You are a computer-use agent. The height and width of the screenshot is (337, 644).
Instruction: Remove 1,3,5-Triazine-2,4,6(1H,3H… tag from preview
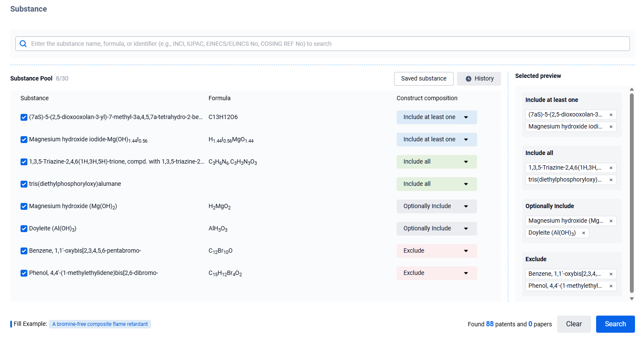(611, 168)
